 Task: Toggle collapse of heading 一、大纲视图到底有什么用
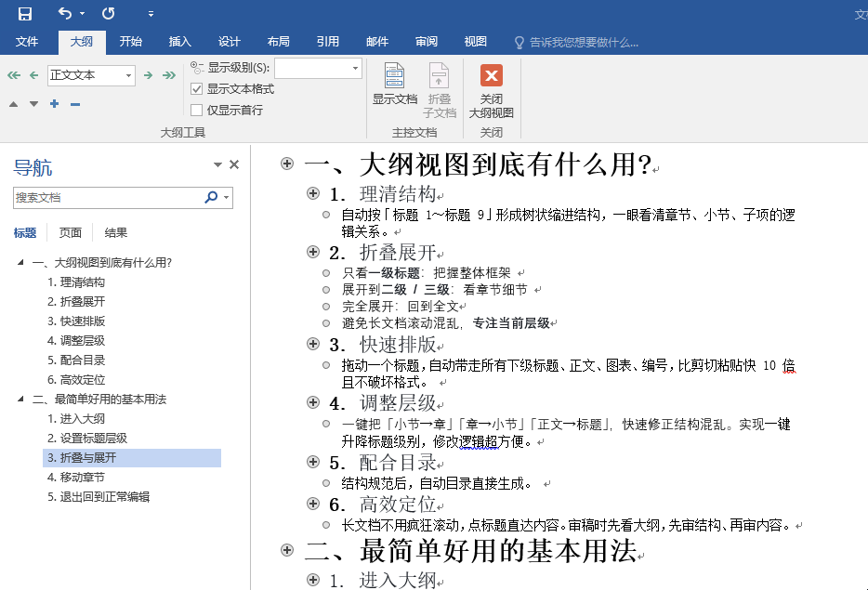point(286,163)
